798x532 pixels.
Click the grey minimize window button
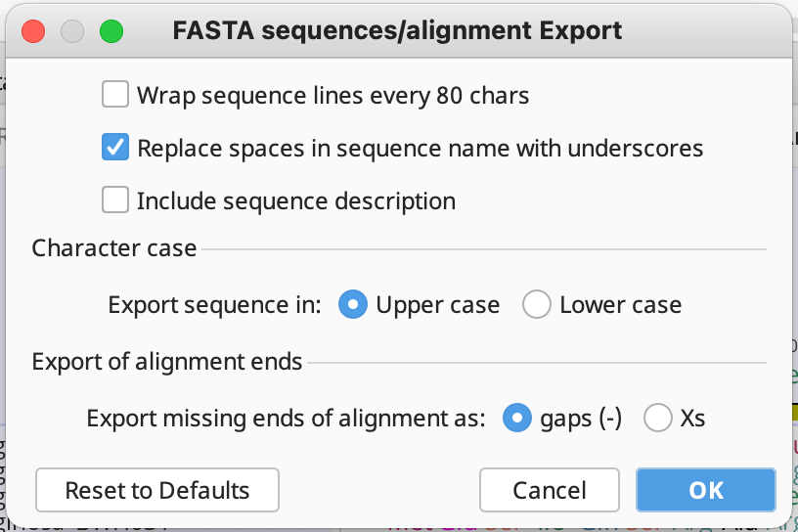click(73, 30)
